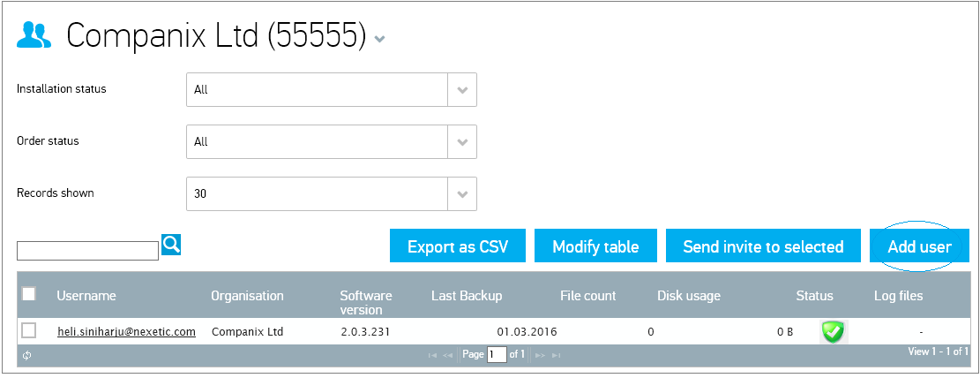Go to previous page pager icon
980x378 pixels.
[x=447, y=355]
